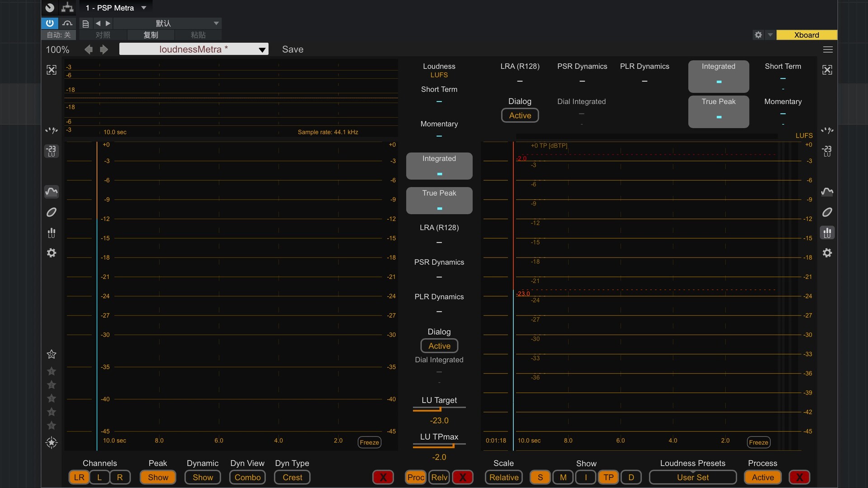Toggle the TP show button
Screen dimensions: 868x488
[x=608, y=477]
